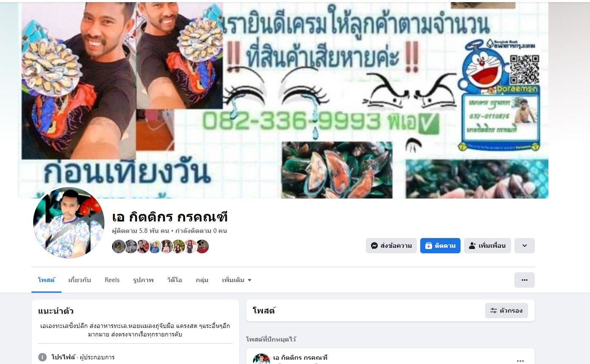Viewport: 590px width, 364px height.
Task: Expand the chevron dropdown beside เพิ่มเพื่อน
Action: tap(525, 246)
